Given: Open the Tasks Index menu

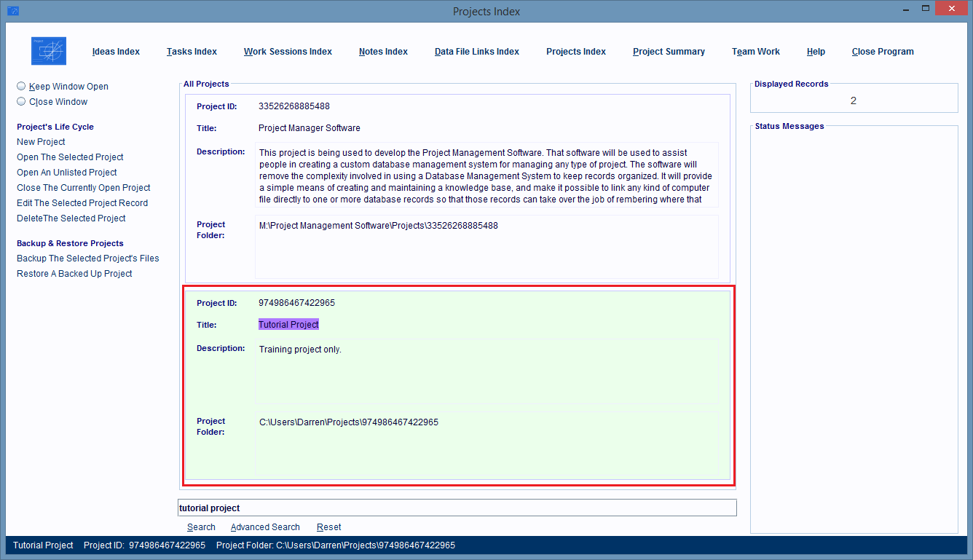Looking at the screenshot, I should 192,52.
